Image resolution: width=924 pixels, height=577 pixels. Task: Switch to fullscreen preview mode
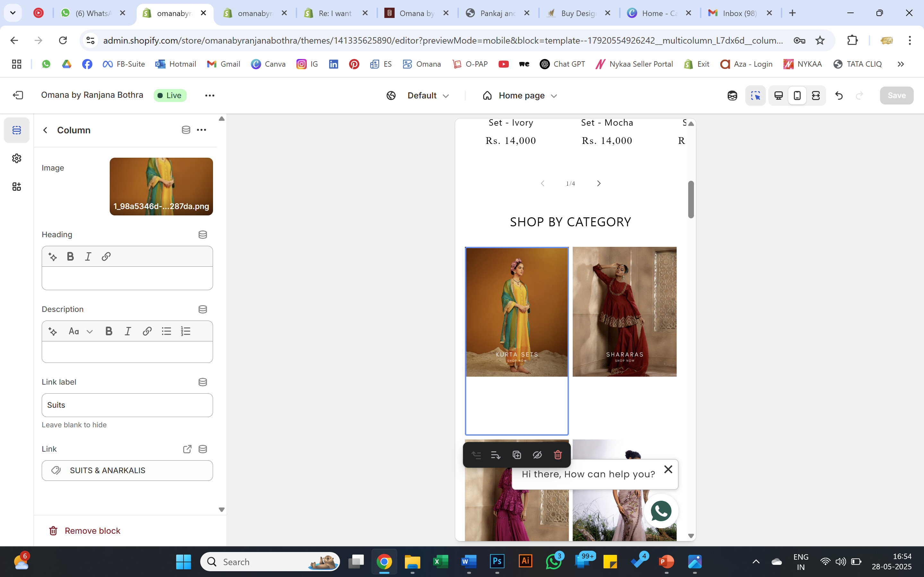816,96
